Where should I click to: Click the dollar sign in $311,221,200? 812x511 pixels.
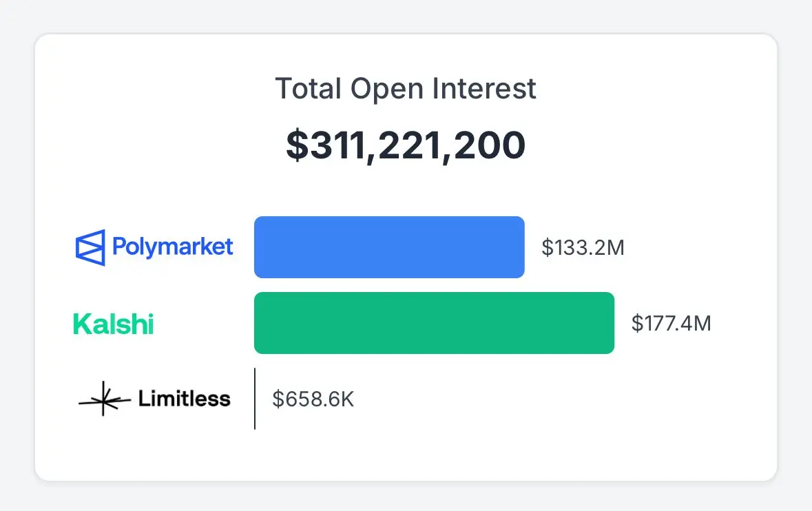click(298, 145)
